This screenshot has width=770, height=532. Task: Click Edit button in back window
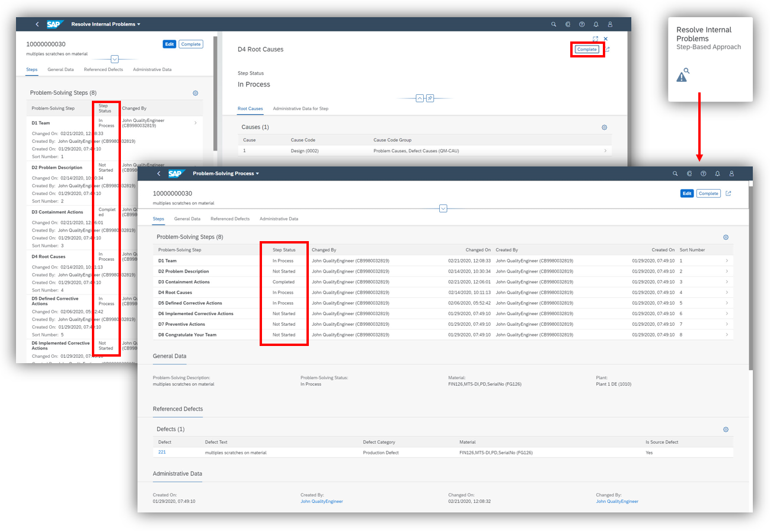169,44
